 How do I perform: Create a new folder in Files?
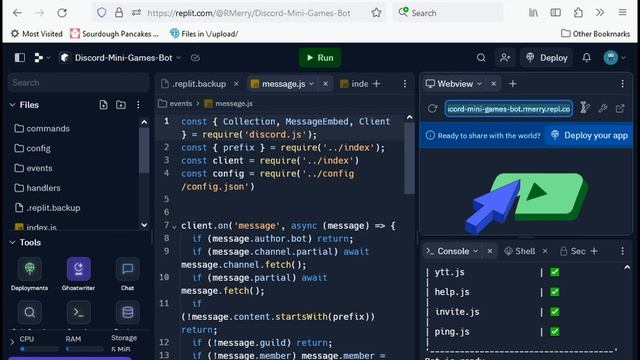point(121,105)
